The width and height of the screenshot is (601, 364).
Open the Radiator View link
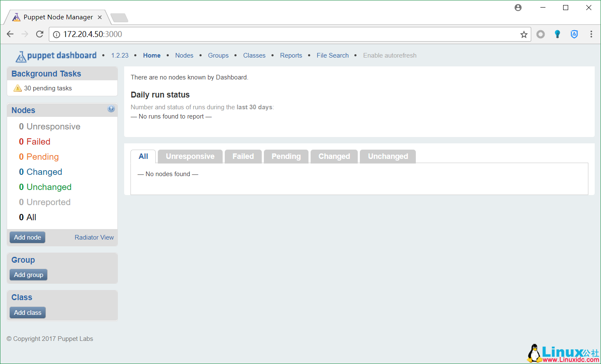(x=94, y=237)
